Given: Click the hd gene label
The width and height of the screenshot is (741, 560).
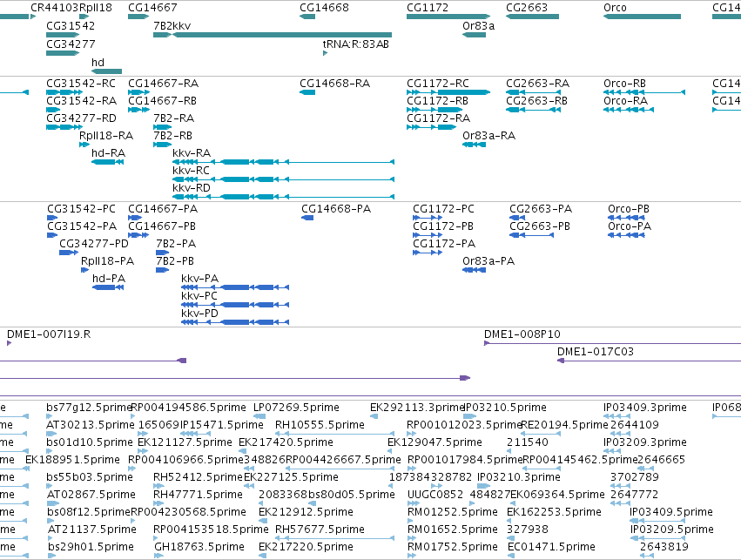Looking at the screenshot, I should click(98, 63).
